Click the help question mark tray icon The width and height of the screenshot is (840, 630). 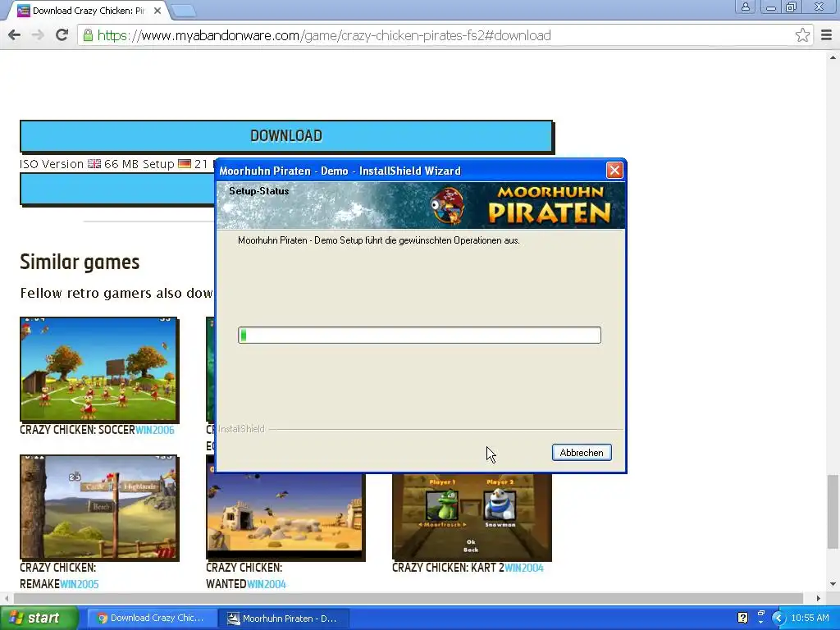tap(742, 618)
